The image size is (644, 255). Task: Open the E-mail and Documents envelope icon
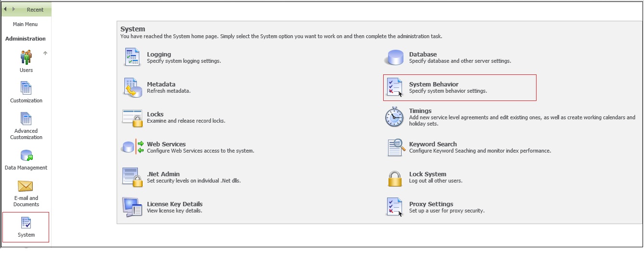[26, 186]
